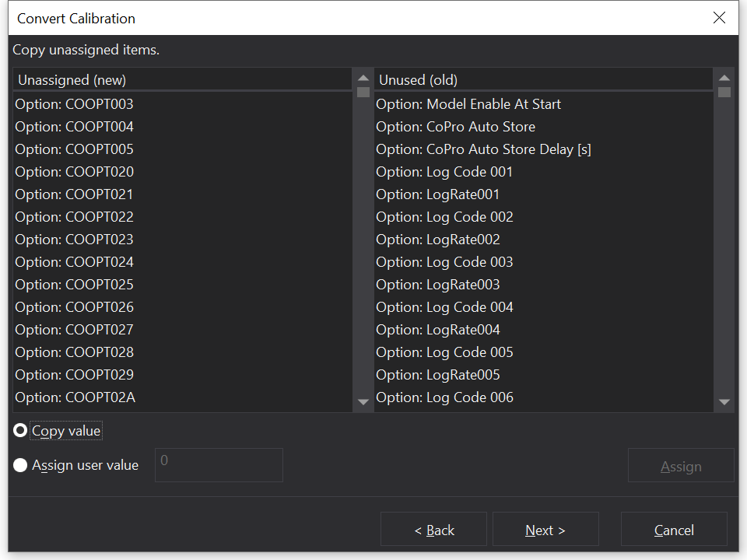Click the Unassigned (new) column header
Viewport: 747px width, 560px height.
tap(182, 79)
